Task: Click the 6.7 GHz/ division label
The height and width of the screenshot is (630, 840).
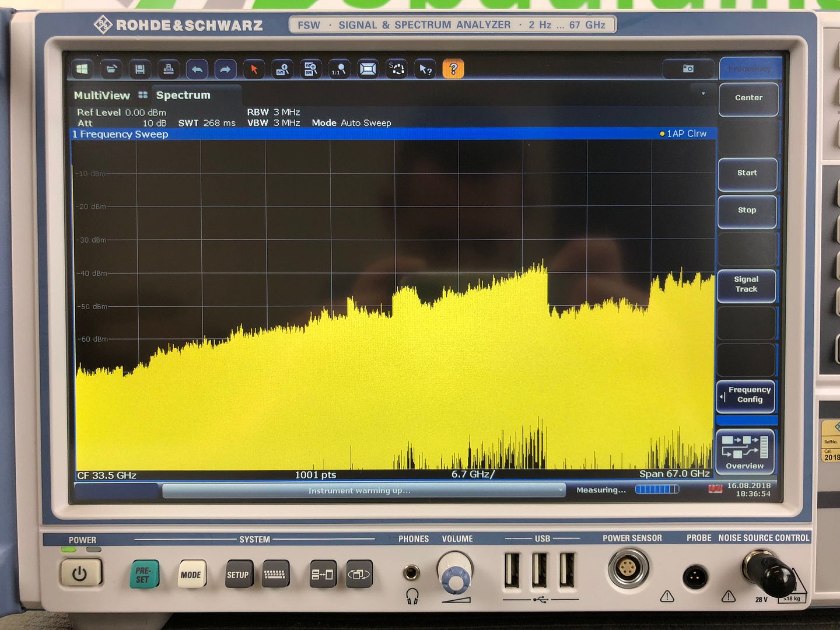Action: point(473,474)
